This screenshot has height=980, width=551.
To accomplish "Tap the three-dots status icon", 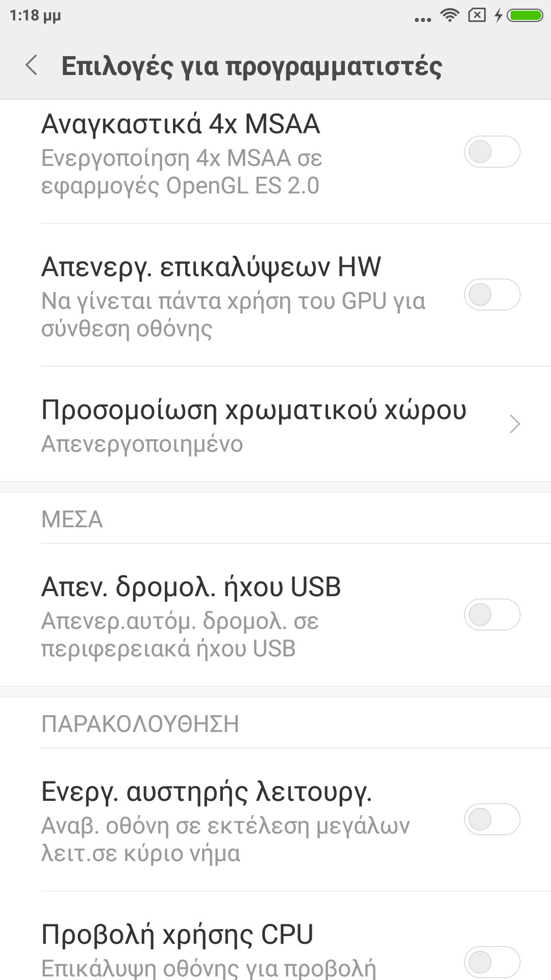I will [x=422, y=20].
